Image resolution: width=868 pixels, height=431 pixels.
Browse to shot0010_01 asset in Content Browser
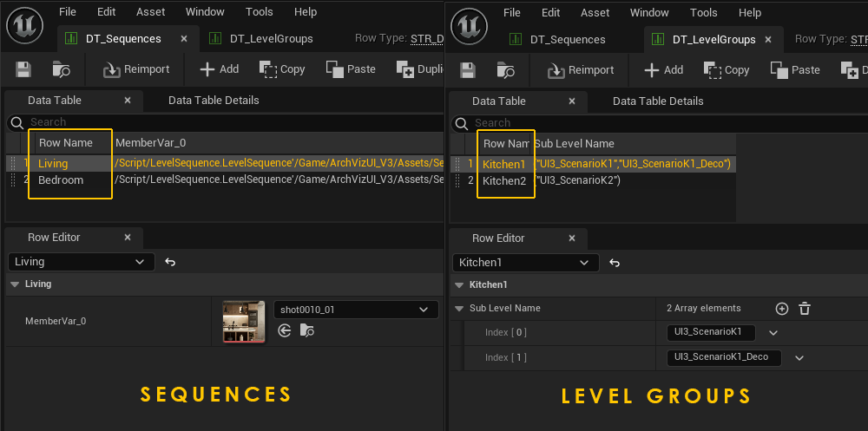click(306, 331)
